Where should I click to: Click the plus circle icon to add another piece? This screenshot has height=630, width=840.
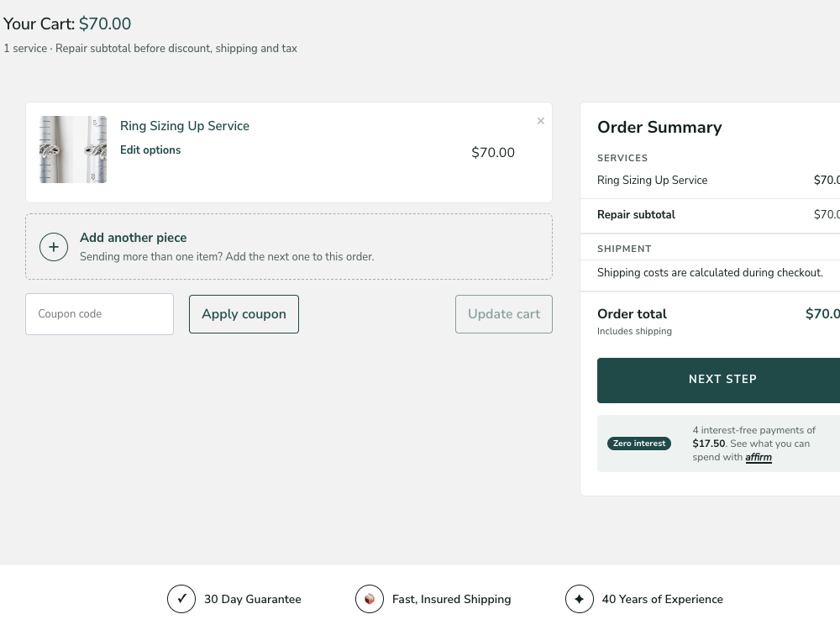(54, 247)
